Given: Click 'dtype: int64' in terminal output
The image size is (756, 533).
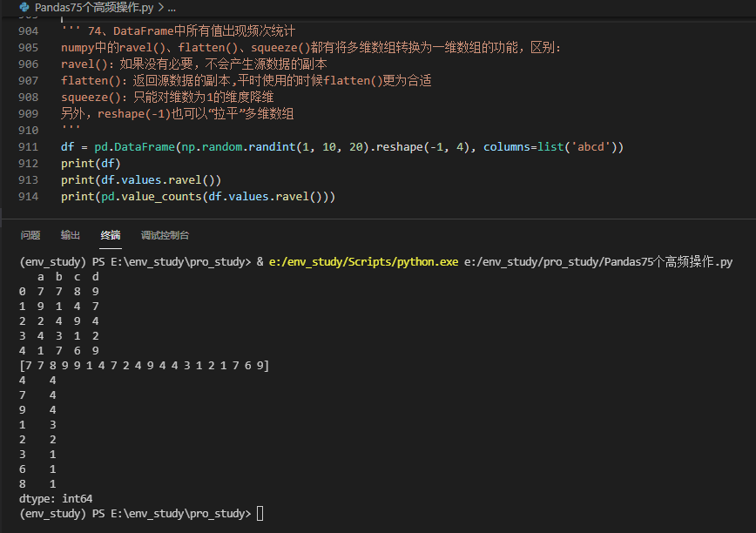Looking at the screenshot, I should pyautogui.click(x=56, y=499).
